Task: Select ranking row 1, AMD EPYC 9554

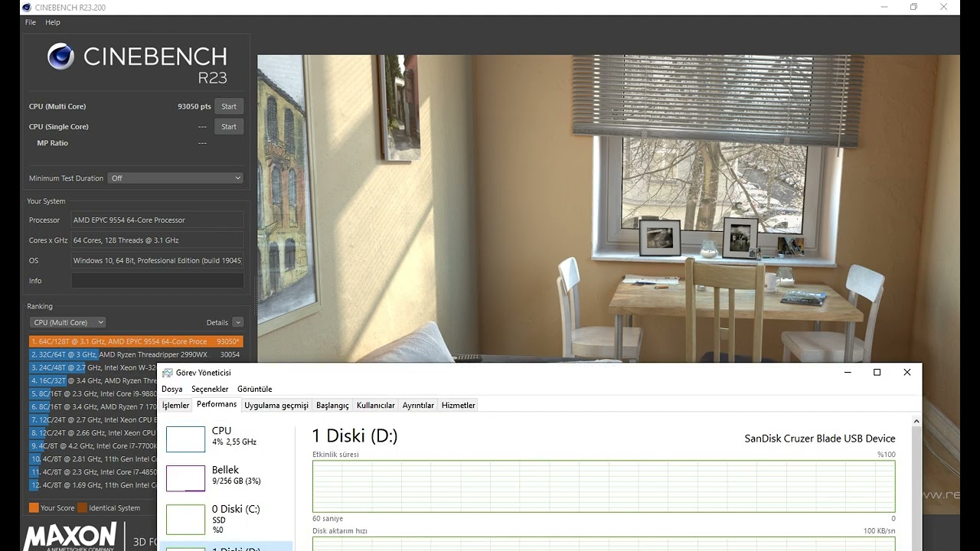Action: 136,341
